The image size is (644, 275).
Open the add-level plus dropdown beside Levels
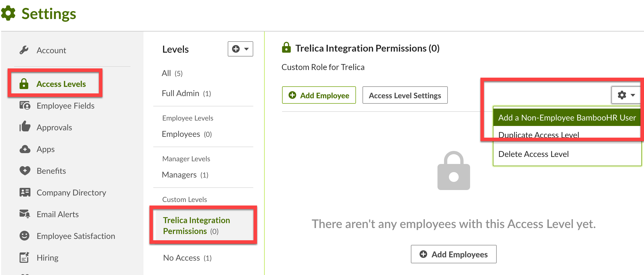coord(240,49)
